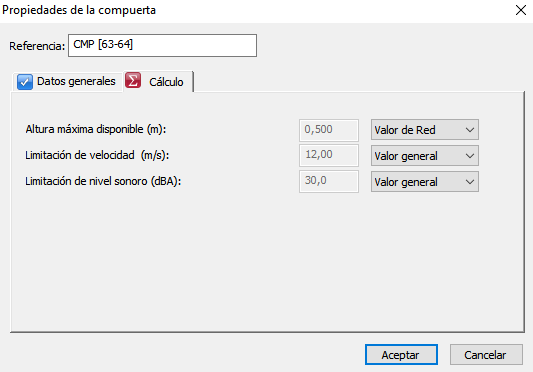
Task: Click the Altura máxima disponible (m) label
Action: tap(96, 130)
